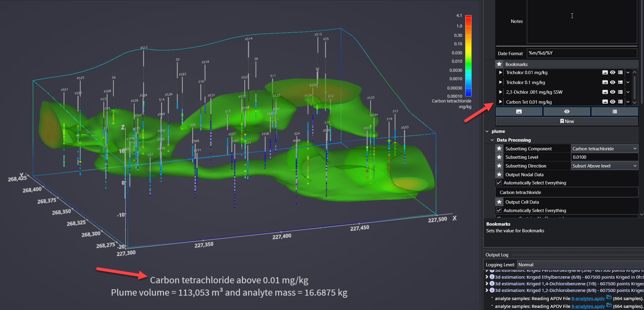
Task: Click the New bookmark button
Action: [567, 121]
